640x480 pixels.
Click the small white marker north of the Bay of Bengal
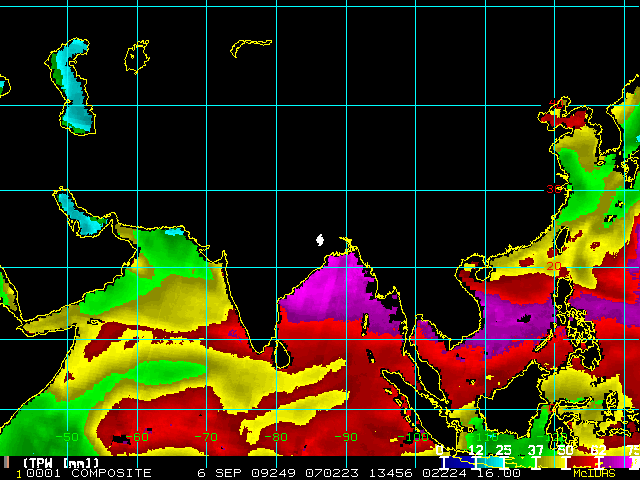[x=320, y=240]
